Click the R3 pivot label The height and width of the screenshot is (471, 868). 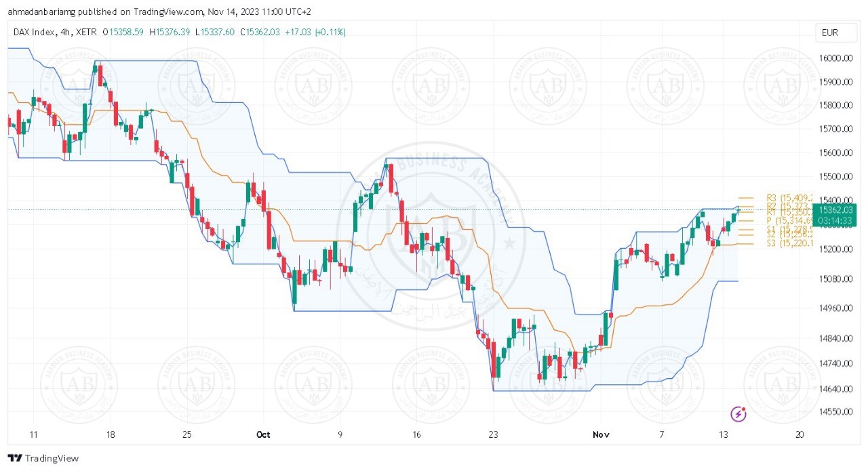click(791, 198)
